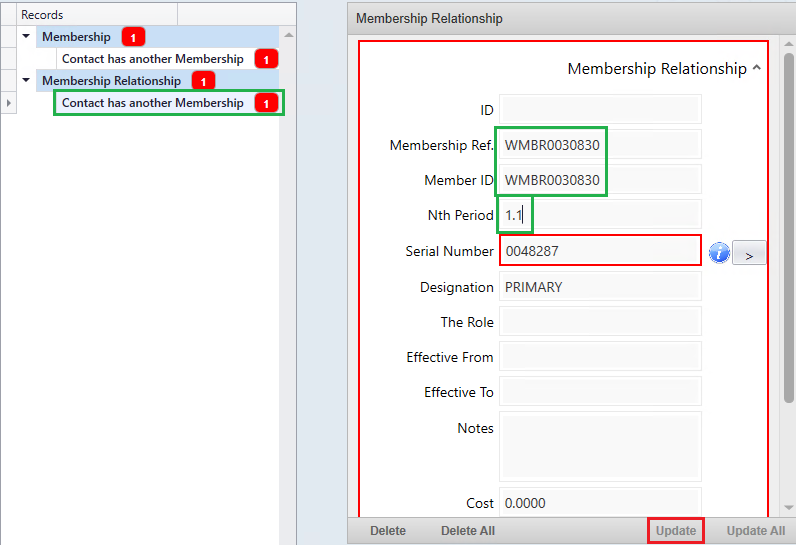Focus the Membership Ref. field
Screen dimensions: 796x545
[x=600, y=145]
